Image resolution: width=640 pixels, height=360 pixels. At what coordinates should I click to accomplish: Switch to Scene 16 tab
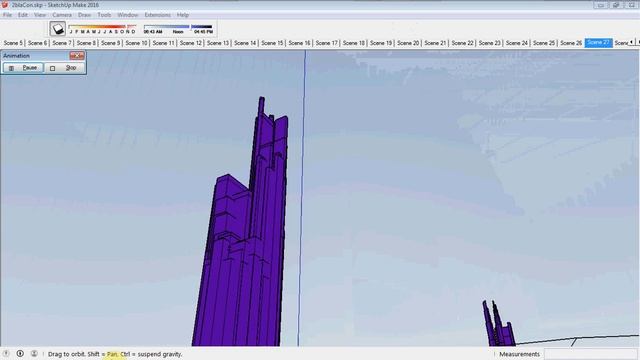(299, 43)
